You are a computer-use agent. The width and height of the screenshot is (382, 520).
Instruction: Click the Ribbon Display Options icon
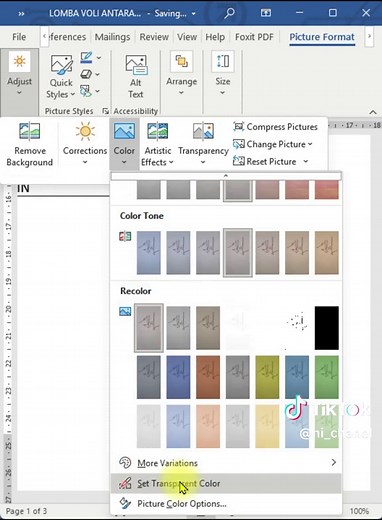pyautogui.click(x=266, y=13)
